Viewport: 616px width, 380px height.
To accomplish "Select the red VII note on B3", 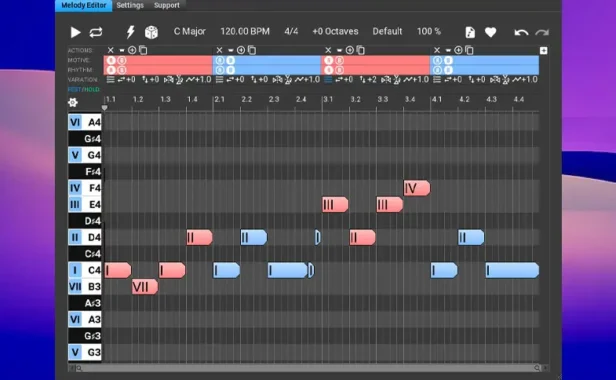I will (145, 287).
